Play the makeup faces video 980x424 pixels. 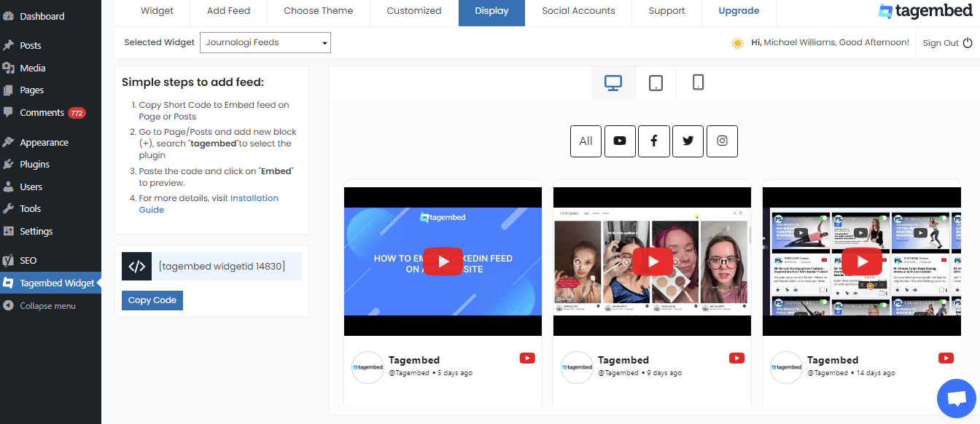(653, 261)
